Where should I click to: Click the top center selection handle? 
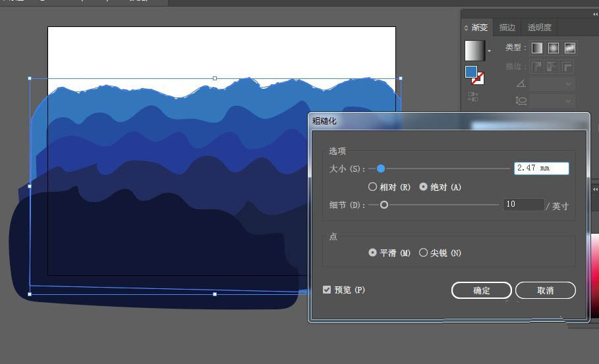(x=215, y=78)
